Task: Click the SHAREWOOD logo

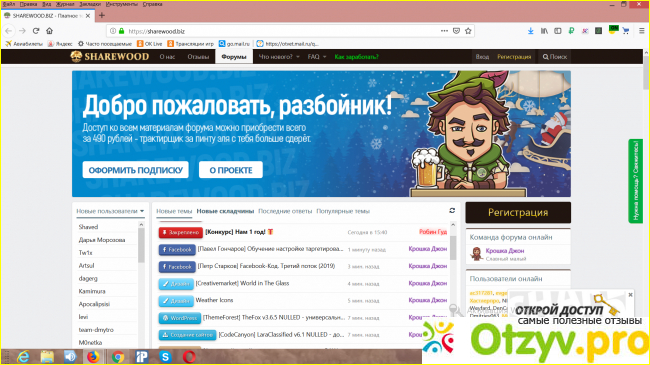Action: tap(109, 57)
